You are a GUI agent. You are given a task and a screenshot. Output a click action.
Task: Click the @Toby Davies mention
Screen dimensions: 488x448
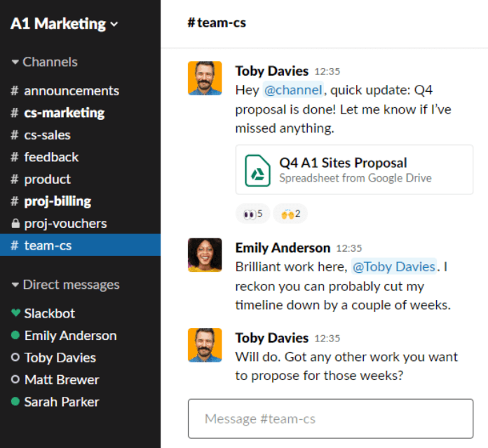click(394, 266)
